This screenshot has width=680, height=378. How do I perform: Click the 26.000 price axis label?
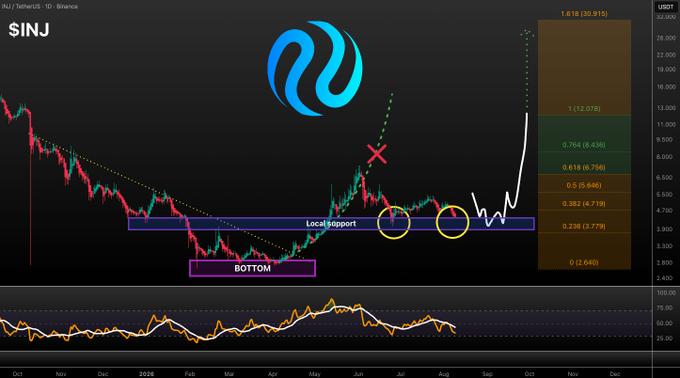[x=666, y=38]
